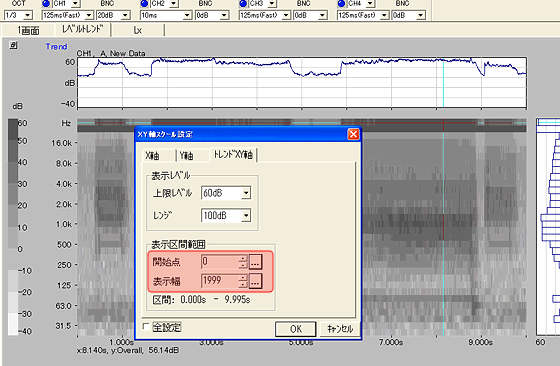Switch to the Y軸 tab
Viewport: 560px width, 366px height.
(x=192, y=156)
